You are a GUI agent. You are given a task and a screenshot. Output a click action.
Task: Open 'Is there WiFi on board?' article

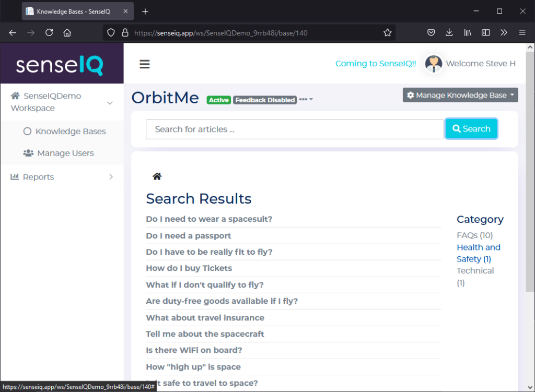[194, 350]
